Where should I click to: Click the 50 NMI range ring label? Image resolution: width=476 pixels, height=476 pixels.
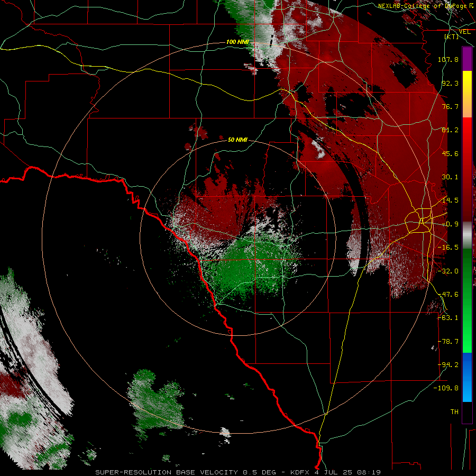click(x=237, y=140)
